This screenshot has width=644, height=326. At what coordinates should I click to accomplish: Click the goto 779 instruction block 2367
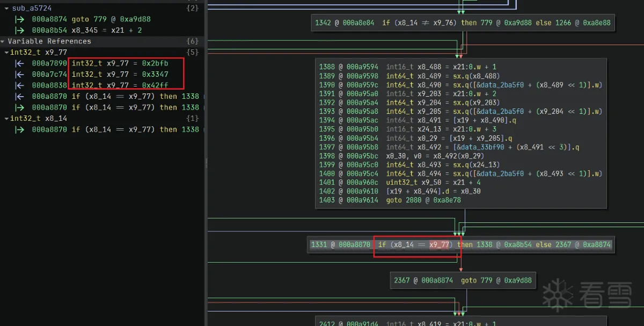[463, 280]
